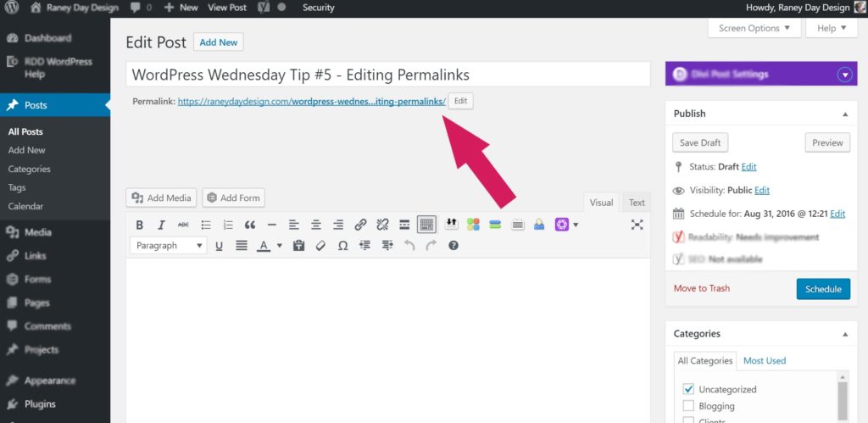
Task: Undo the last change
Action: [409, 246]
